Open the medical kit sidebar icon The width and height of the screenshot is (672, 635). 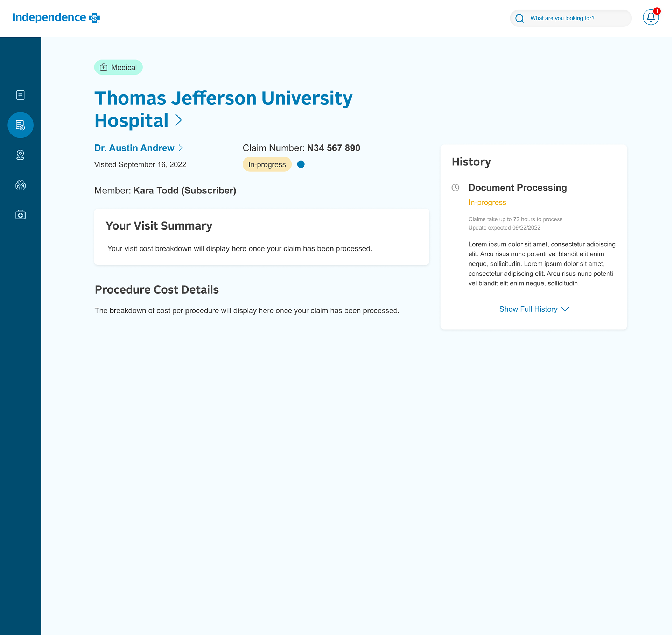[20, 214]
